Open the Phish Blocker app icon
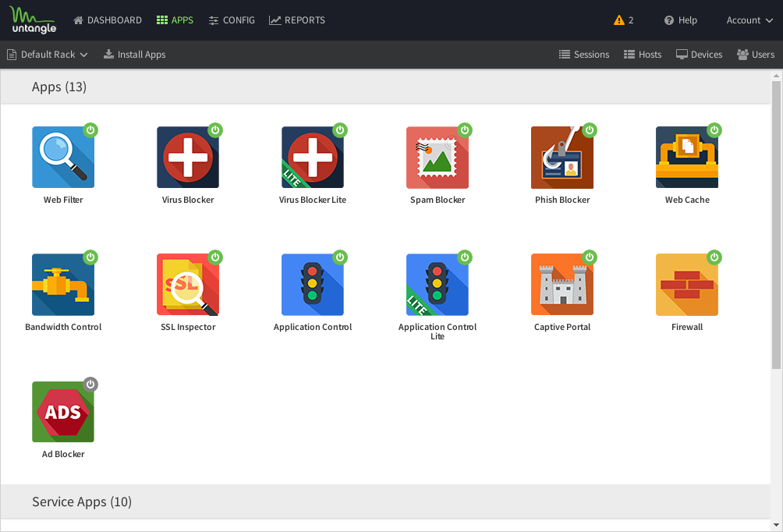Viewport: 783px width, 532px height. 562,158
